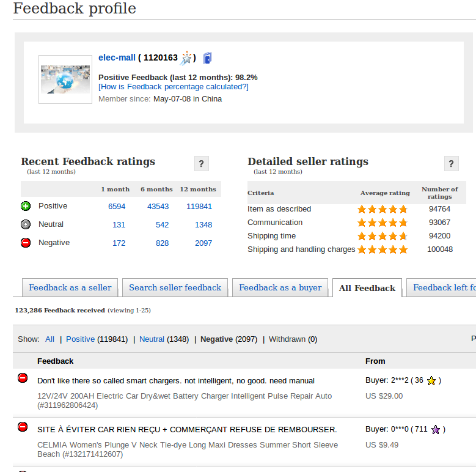Switch to Feedback as a seller tab
The width and height of the screenshot is (476, 472).
point(70,287)
